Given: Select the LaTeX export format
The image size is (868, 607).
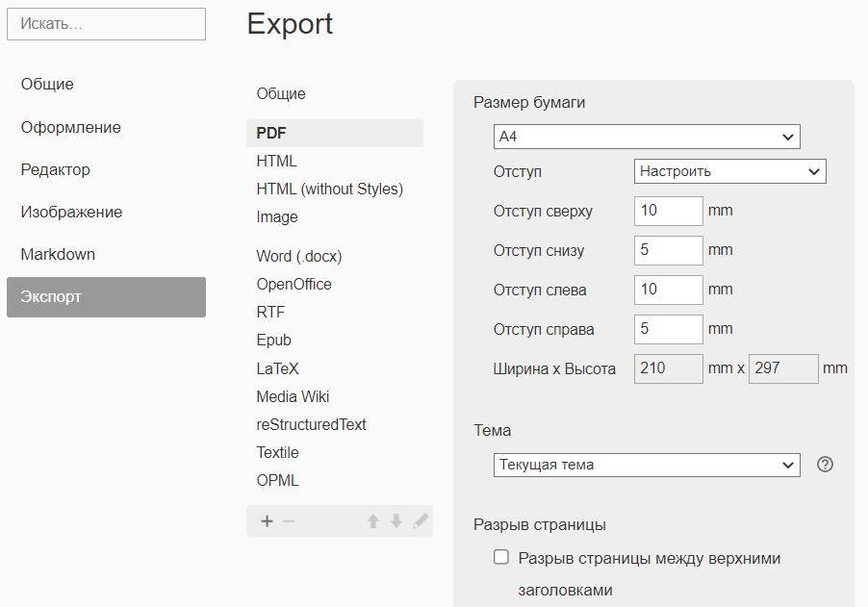Looking at the screenshot, I should tap(278, 368).
